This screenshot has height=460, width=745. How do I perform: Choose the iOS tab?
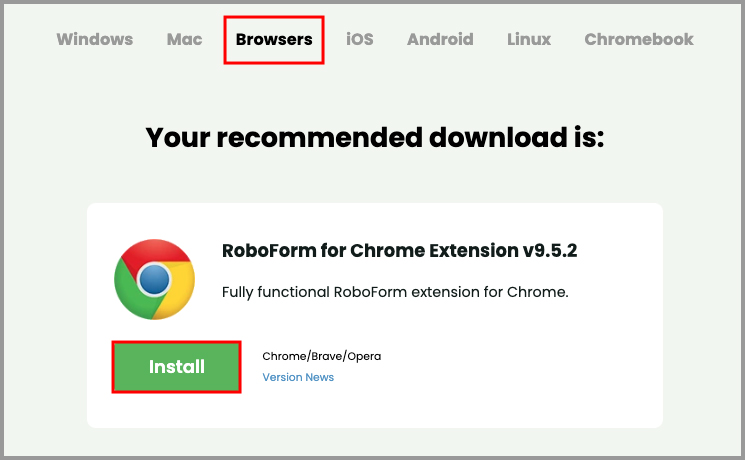(x=359, y=40)
